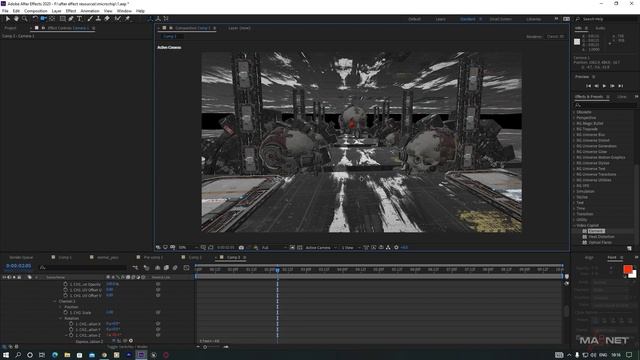The width and height of the screenshot is (640, 360).
Task: Select the Eraser tool
Action: 107,19
